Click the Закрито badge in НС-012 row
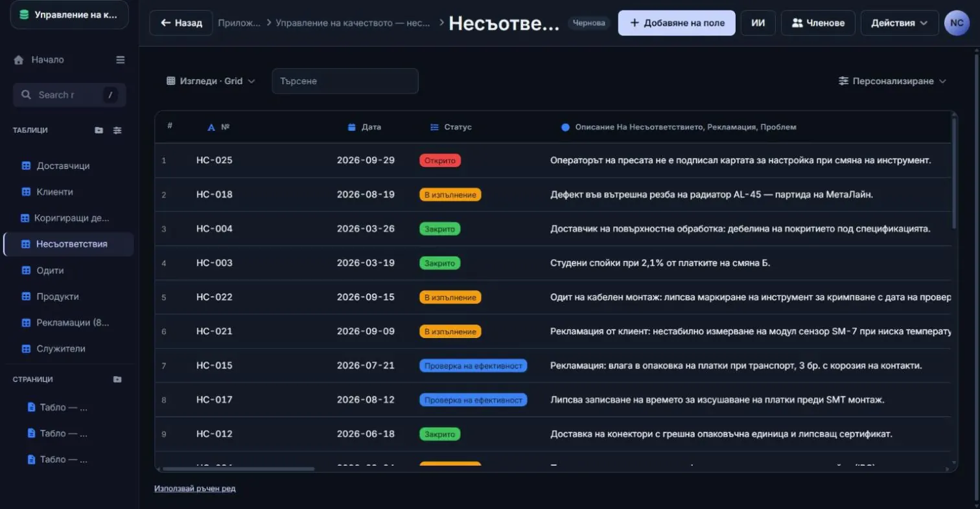Viewport: 980px width, 509px height. pos(440,434)
